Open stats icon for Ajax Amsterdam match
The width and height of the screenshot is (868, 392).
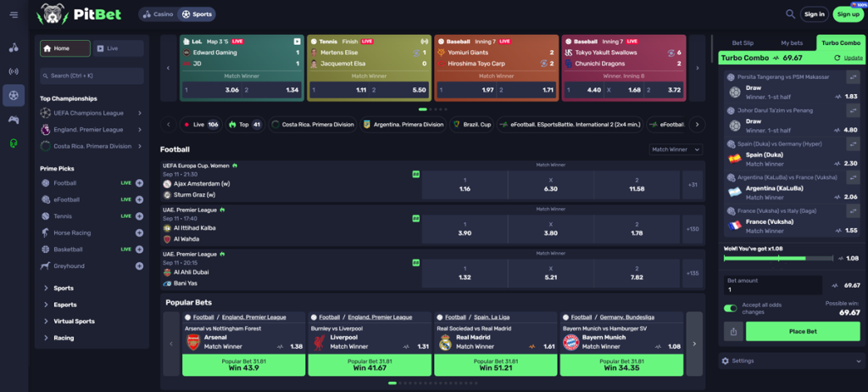pos(415,174)
